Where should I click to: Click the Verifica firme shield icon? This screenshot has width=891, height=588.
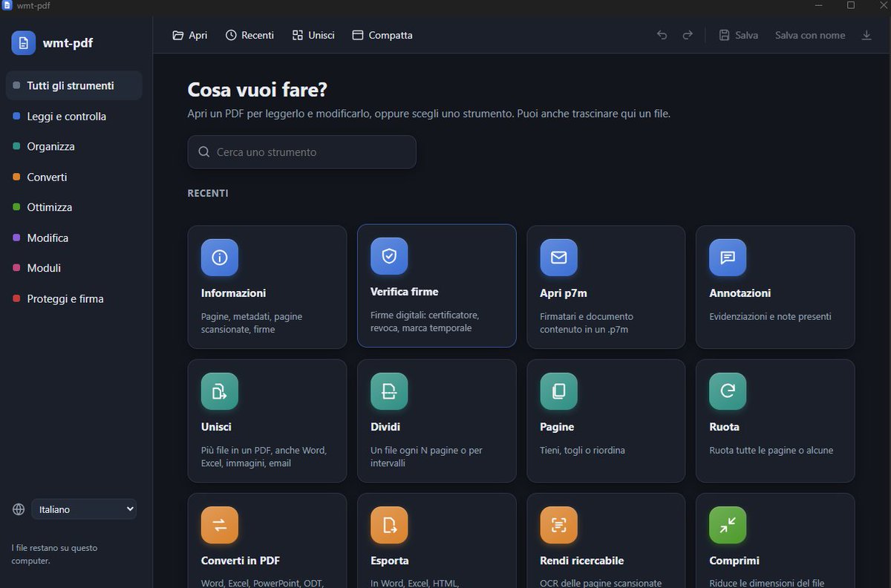389,256
